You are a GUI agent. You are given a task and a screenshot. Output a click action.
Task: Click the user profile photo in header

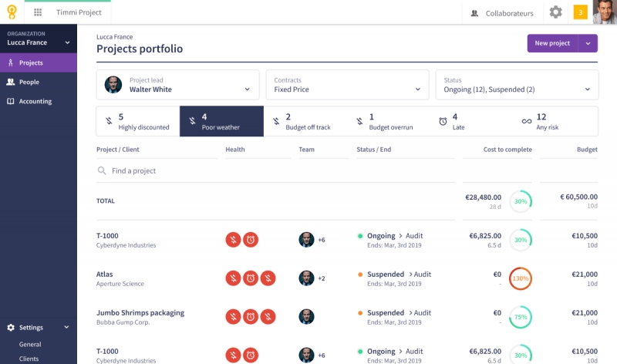(605, 12)
